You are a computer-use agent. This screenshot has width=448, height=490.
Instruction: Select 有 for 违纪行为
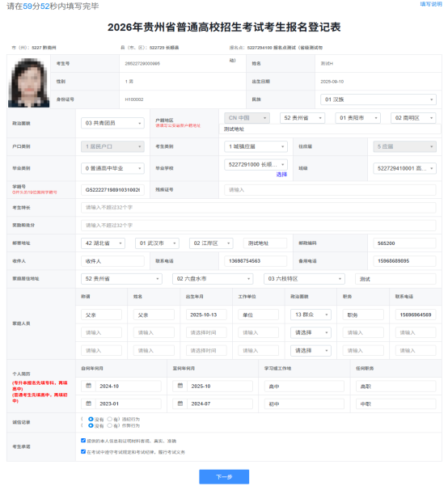[x=110, y=419]
